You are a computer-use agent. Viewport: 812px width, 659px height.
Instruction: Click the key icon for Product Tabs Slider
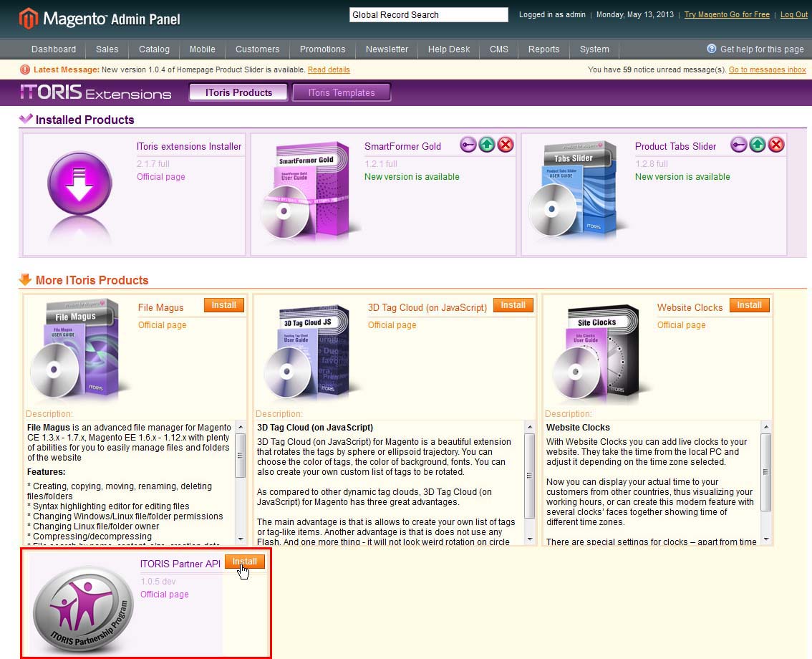click(739, 145)
